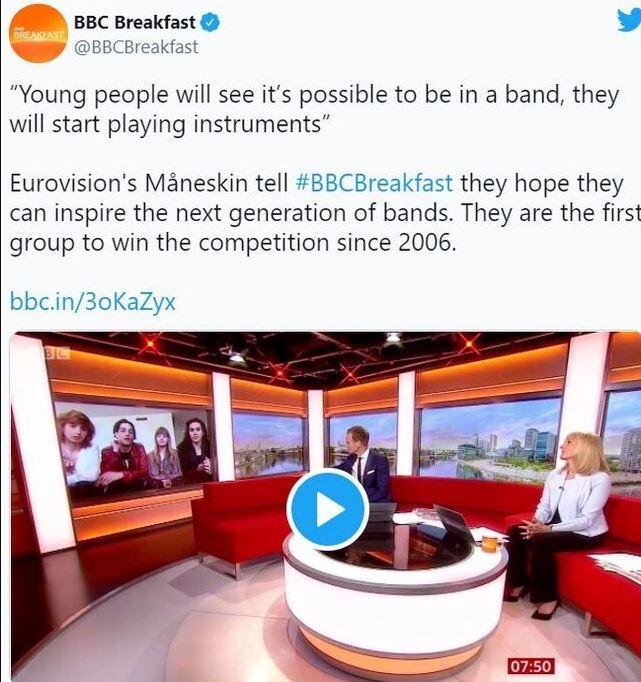641x682 pixels.
Task: Open the Twitter bird logo
Action: pos(629,20)
